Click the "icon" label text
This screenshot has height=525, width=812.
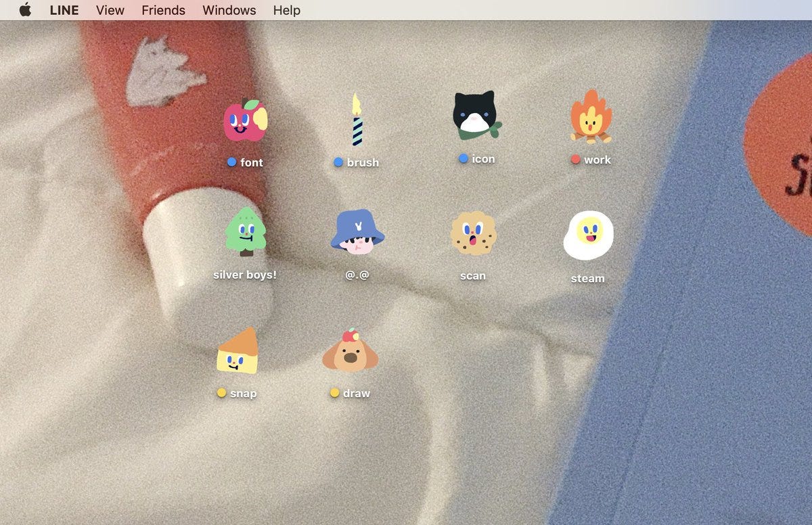[x=483, y=158]
